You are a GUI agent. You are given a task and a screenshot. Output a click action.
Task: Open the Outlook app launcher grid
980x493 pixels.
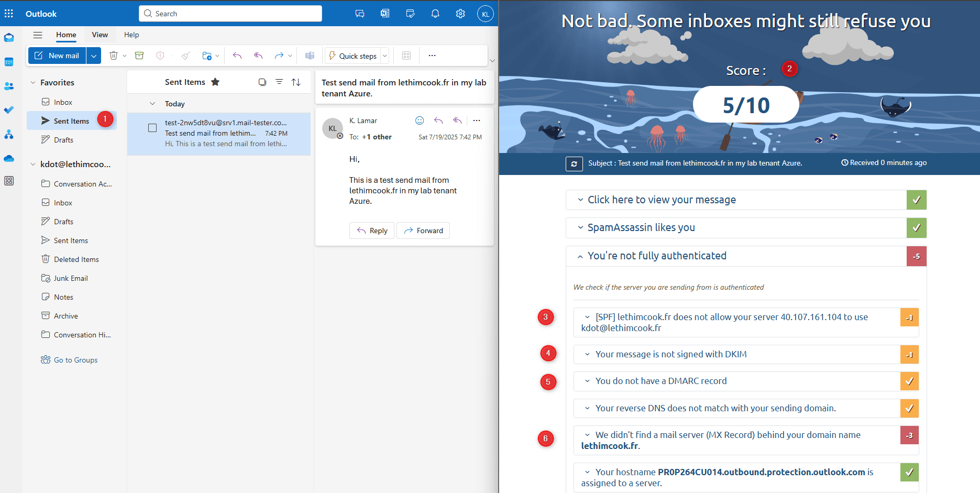click(9, 14)
